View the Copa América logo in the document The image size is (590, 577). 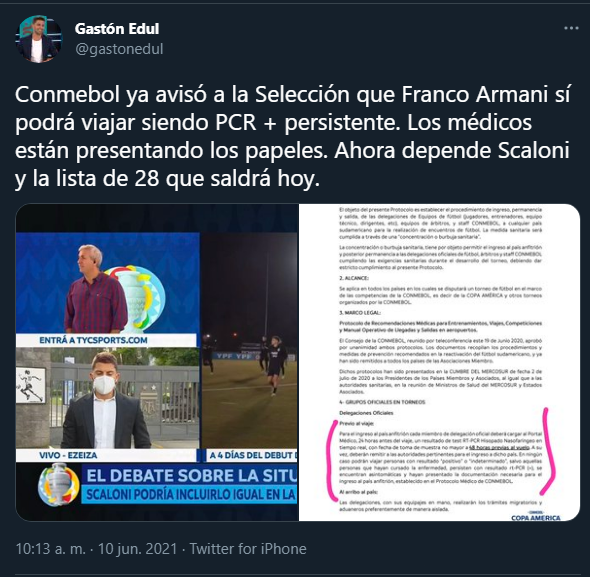click(x=535, y=516)
